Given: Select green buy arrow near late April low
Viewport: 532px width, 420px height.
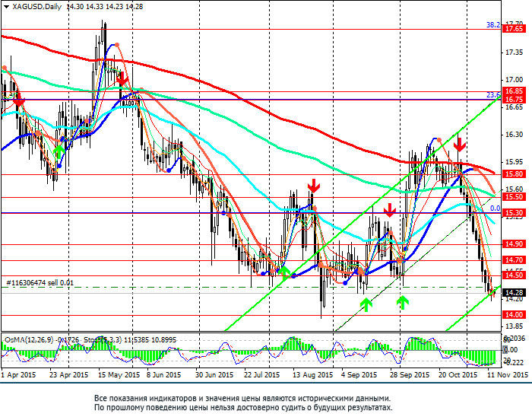Looking at the screenshot, I should pos(59,152).
